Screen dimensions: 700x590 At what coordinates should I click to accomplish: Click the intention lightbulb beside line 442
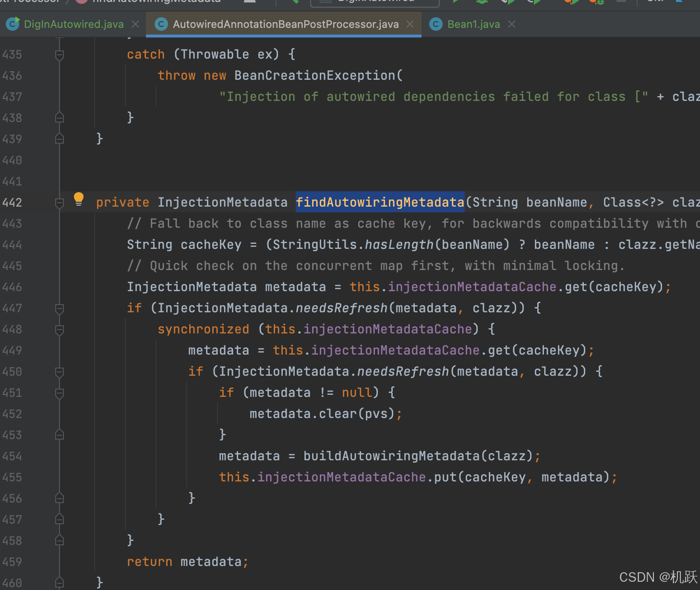78,198
